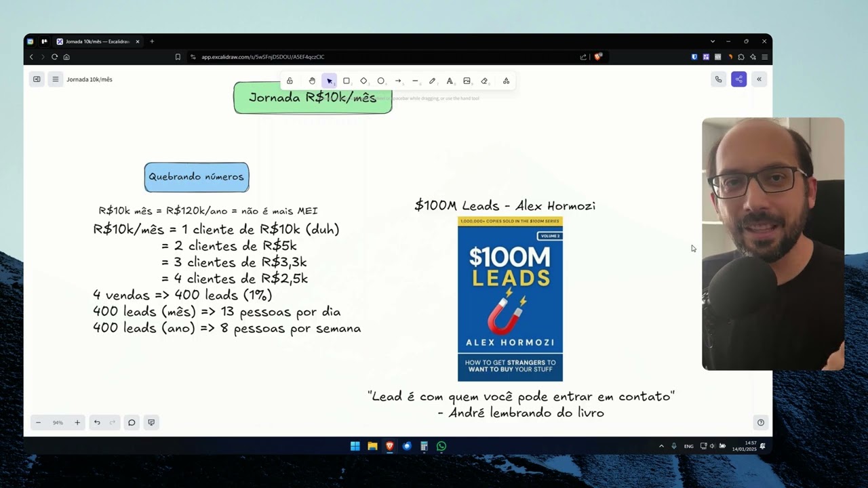Viewport: 868px width, 488px height.
Task: Open Brave Shields lion icon
Action: 597,57
